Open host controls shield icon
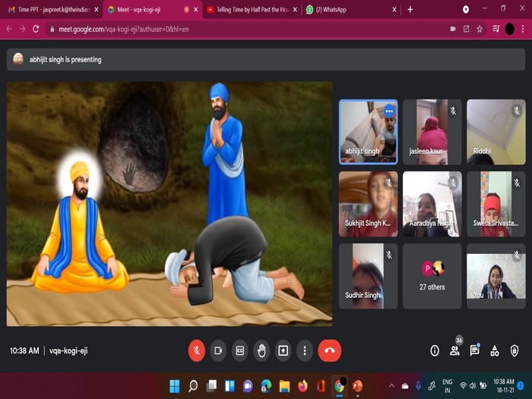Viewport: 532px width, 399px height. click(x=515, y=350)
